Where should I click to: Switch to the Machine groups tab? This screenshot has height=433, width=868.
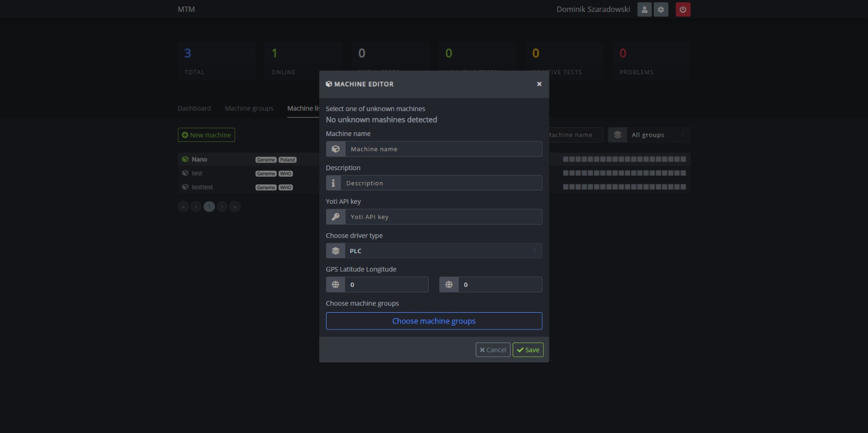[x=249, y=108]
